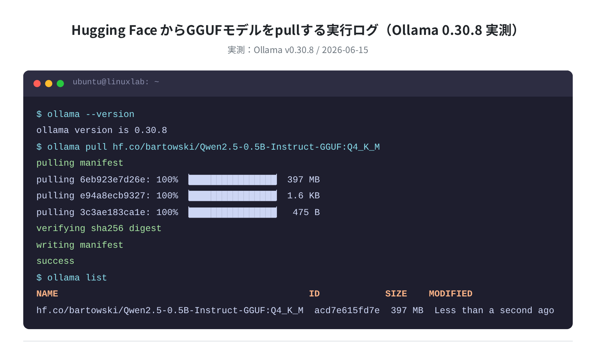Click "397 MB" under the SIZE column
This screenshot has width=596, height=364.
407,310
